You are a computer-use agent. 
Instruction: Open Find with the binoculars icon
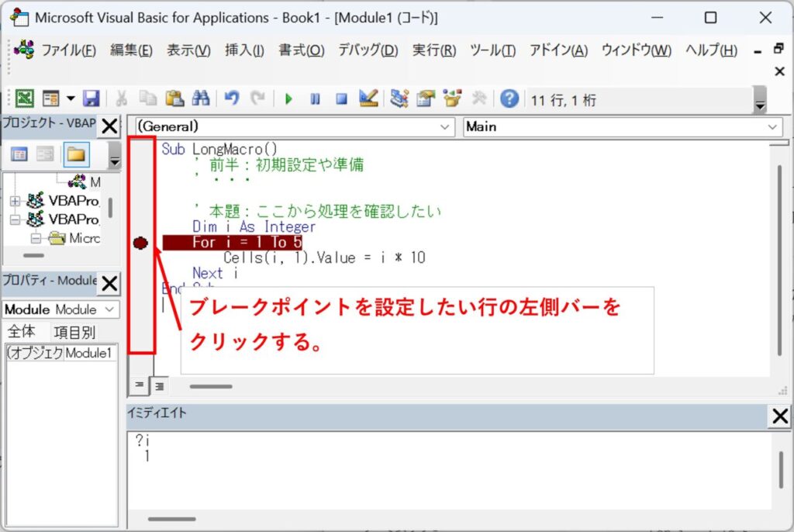(201, 98)
